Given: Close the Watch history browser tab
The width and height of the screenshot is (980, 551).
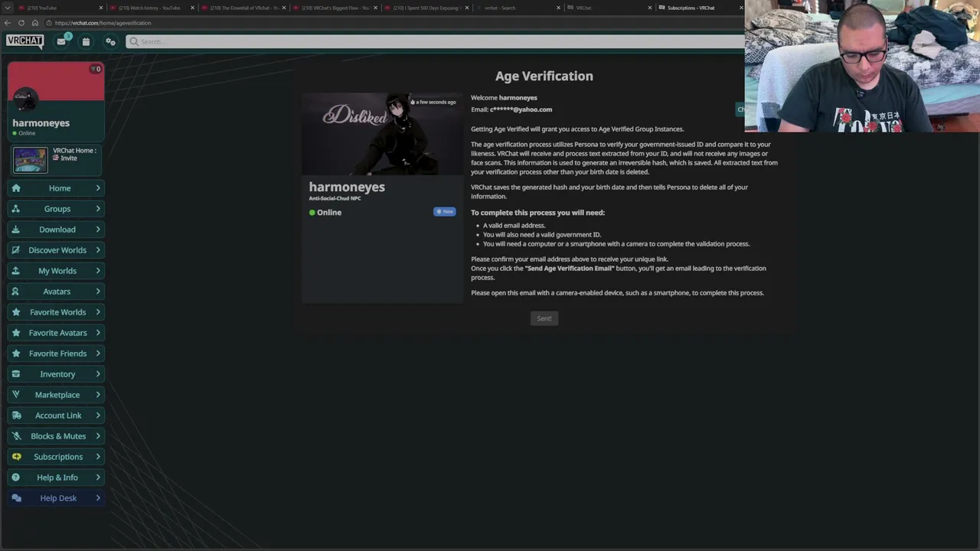Looking at the screenshot, I should click(x=192, y=8).
